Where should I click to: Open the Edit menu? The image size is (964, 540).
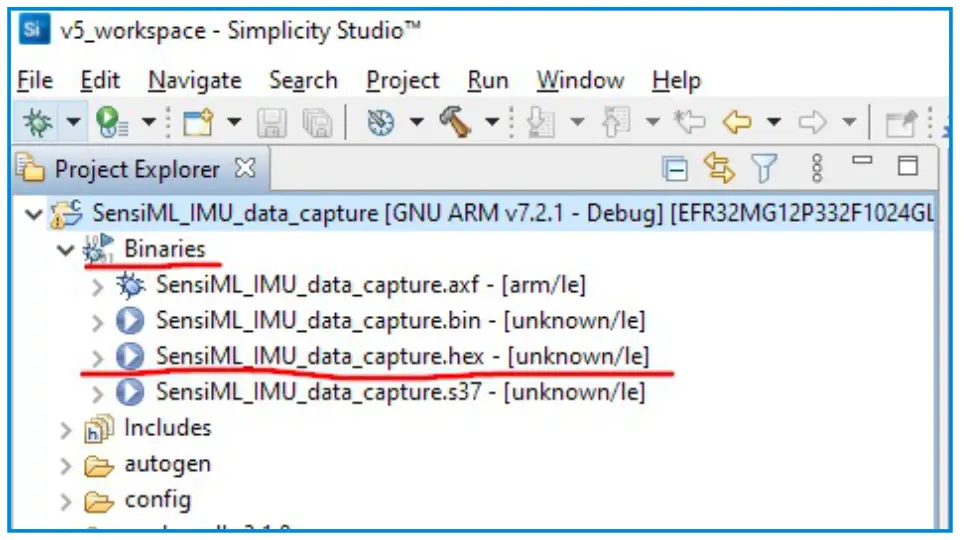click(100, 80)
